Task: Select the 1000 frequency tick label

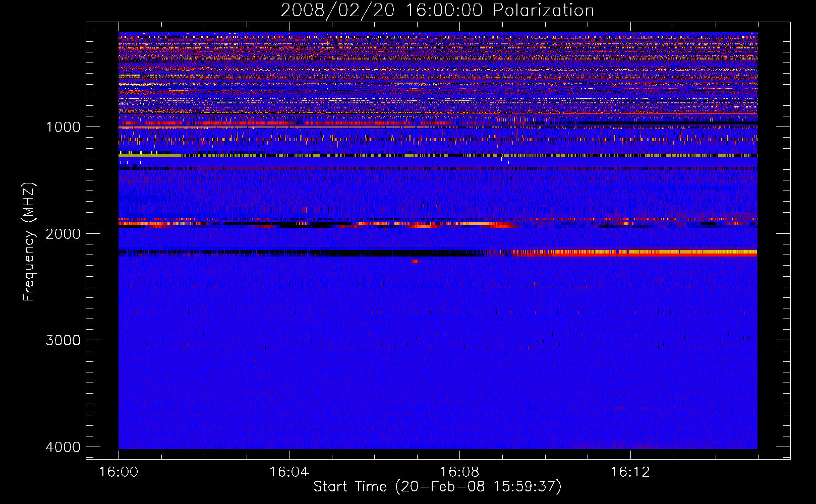Action: (63, 127)
